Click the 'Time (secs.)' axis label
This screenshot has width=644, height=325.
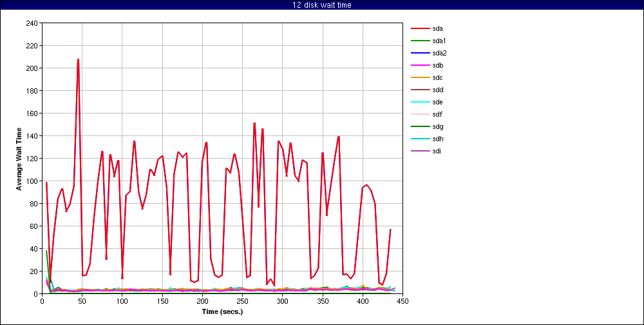pos(222,311)
